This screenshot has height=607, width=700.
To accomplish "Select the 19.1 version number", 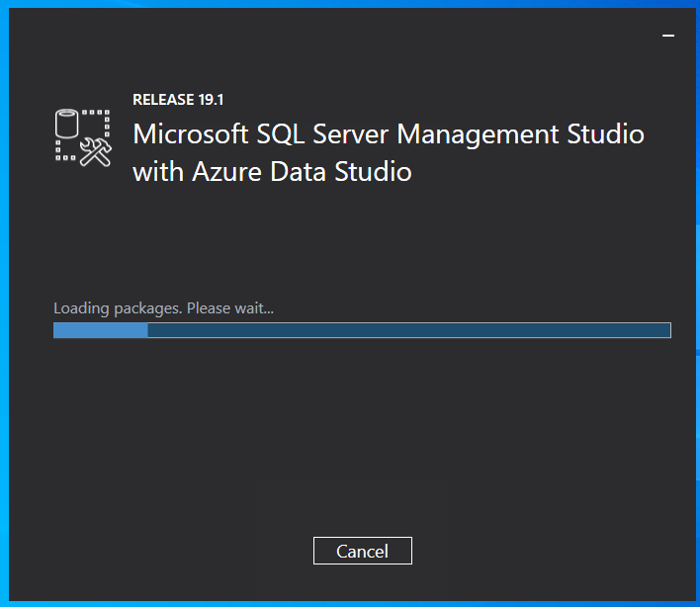I will click(x=211, y=100).
